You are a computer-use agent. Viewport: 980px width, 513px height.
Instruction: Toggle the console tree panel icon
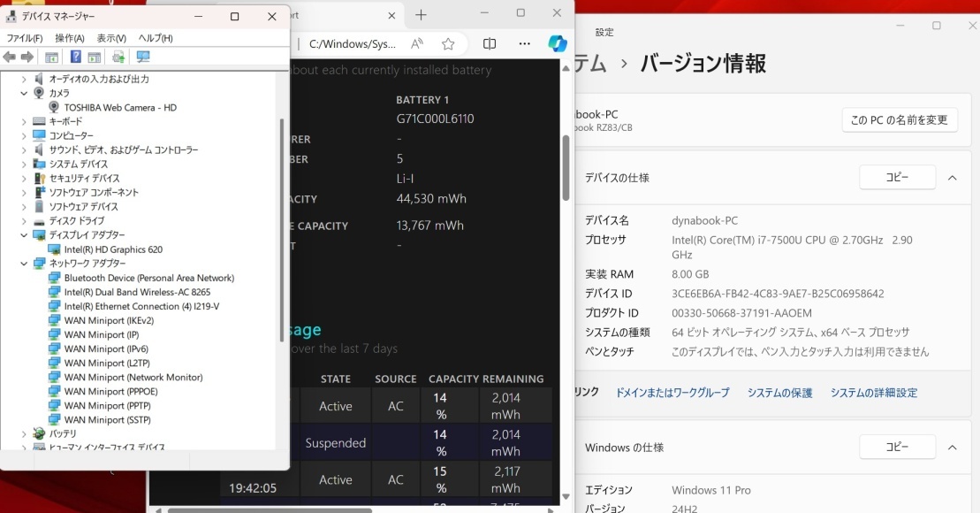[x=50, y=56]
